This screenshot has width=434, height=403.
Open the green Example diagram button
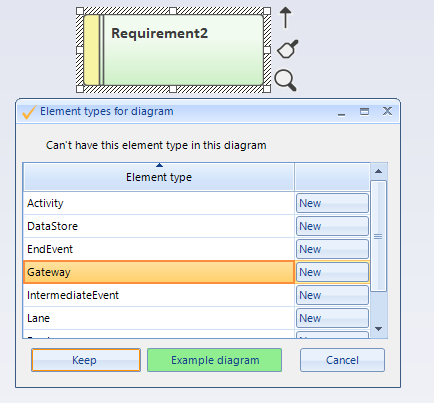[x=215, y=360]
